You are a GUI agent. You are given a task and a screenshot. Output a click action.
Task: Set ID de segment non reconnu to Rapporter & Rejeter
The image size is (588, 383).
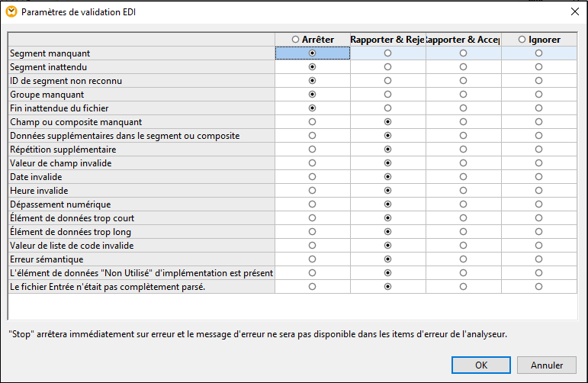pyautogui.click(x=387, y=81)
